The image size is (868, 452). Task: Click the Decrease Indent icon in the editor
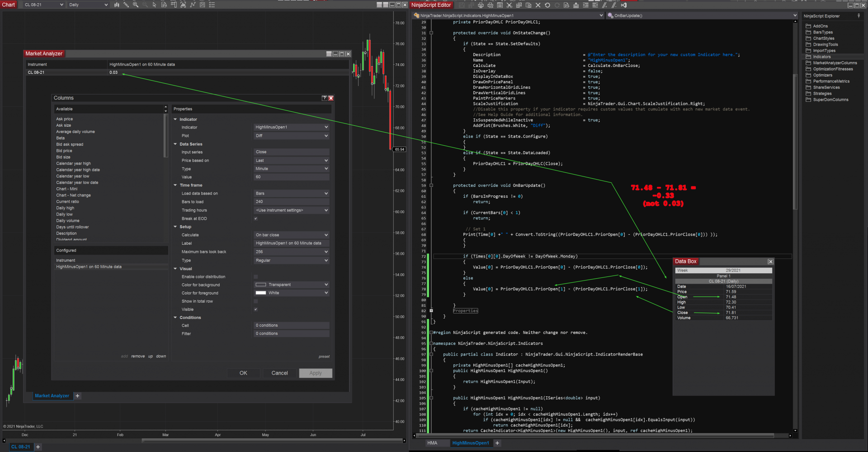(585, 5)
